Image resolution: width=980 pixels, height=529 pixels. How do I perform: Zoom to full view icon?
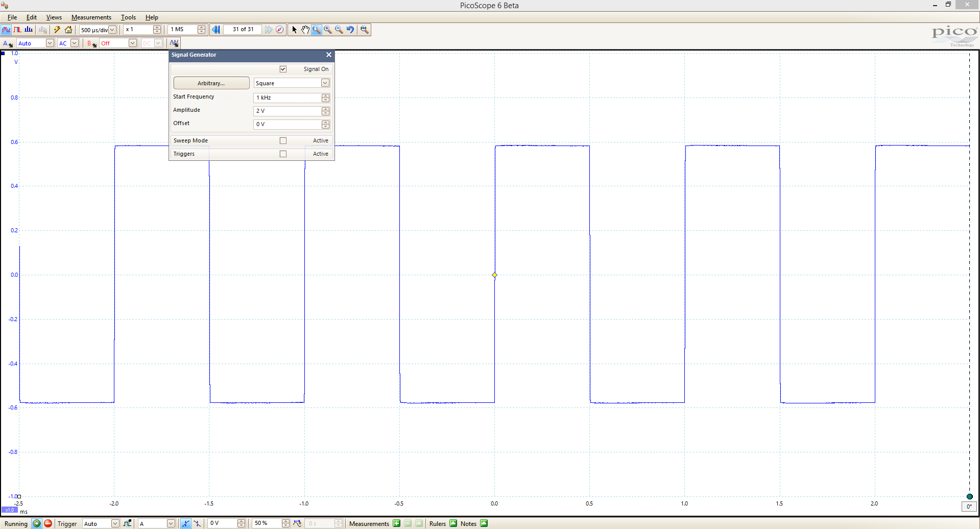[x=364, y=30]
